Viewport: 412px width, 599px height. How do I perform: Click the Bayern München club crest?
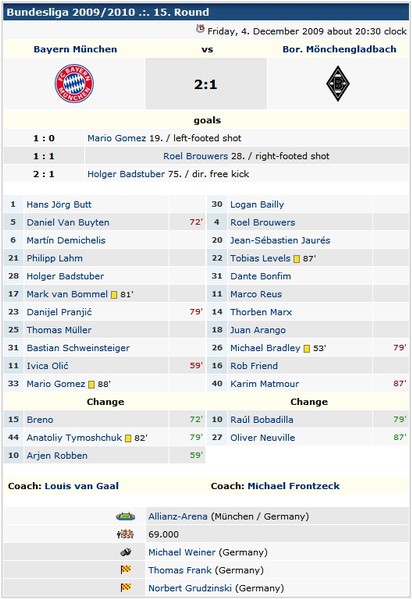point(74,84)
